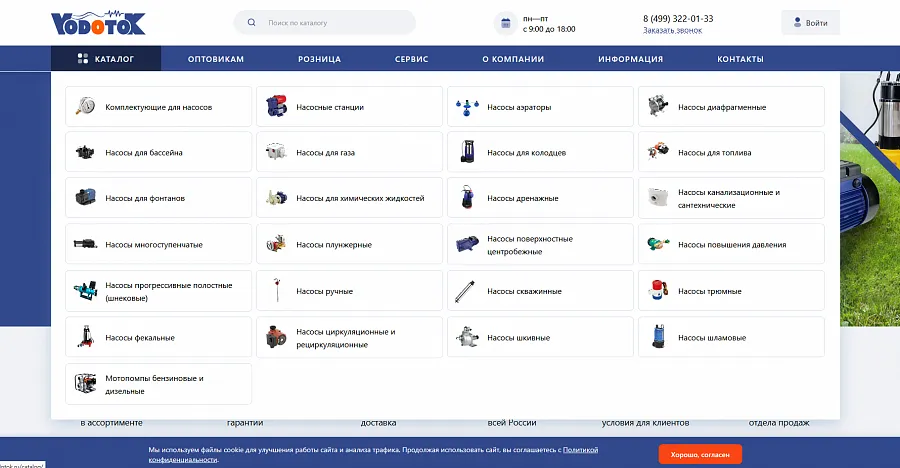Open Насосы ручные category text
The image size is (900, 468).
pos(324,291)
